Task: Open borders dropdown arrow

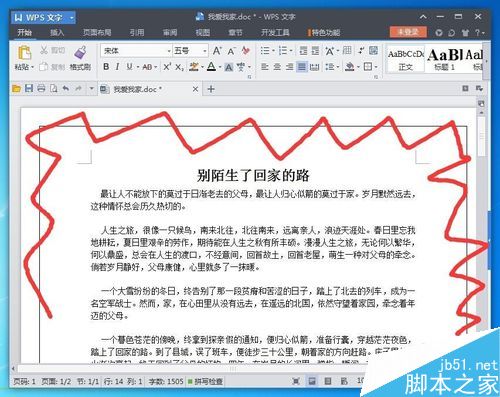Action: (x=376, y=67)
